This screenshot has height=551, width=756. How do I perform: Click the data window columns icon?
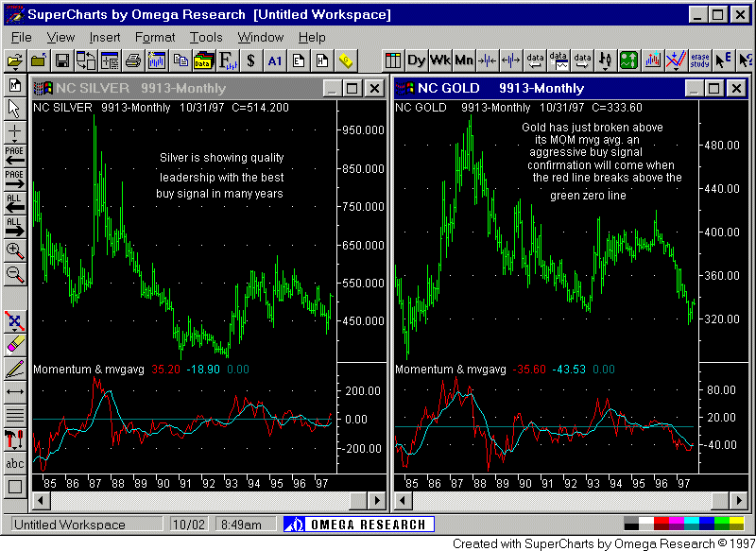pos(393,60)
